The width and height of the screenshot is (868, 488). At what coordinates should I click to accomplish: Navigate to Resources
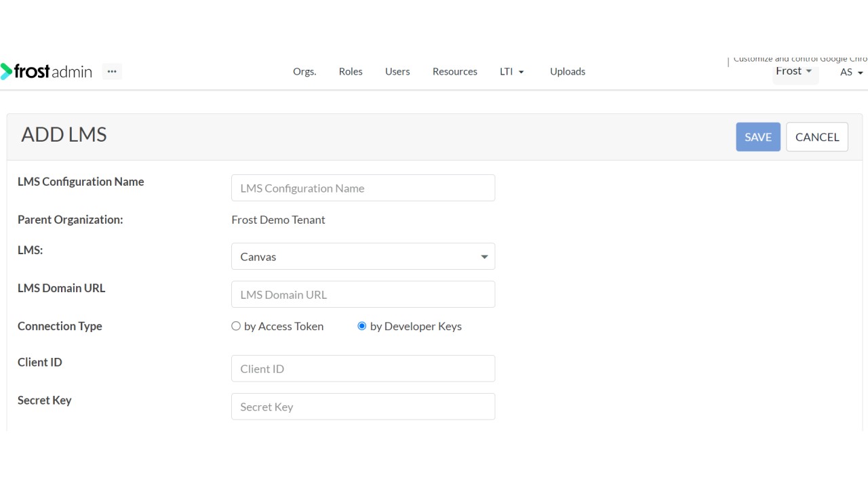coord(455,71)
